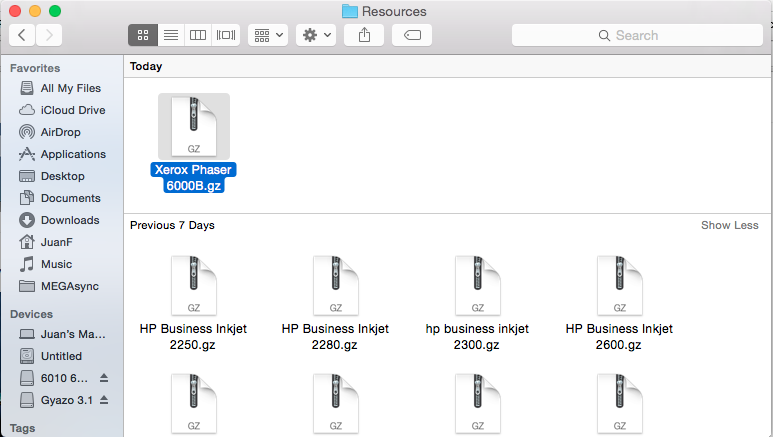Close the Resources Finder window
This screenshot has height=437, width=773.
[15, 11]
